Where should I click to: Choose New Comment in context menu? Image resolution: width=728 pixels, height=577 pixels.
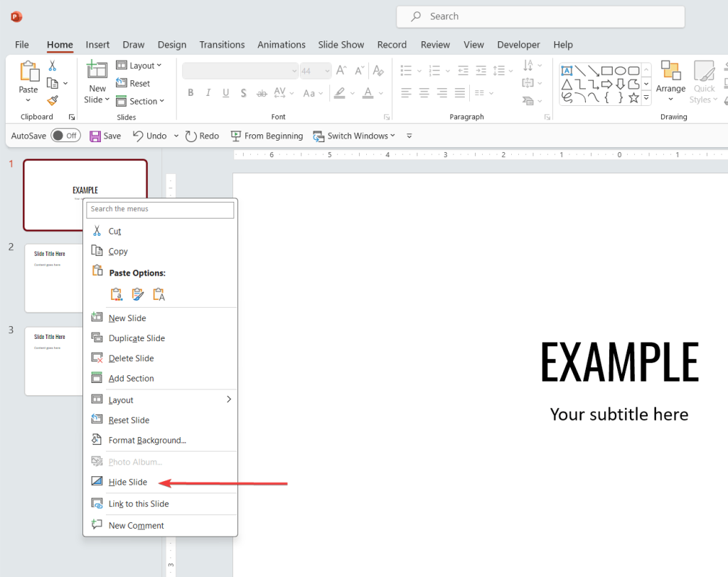160,525
